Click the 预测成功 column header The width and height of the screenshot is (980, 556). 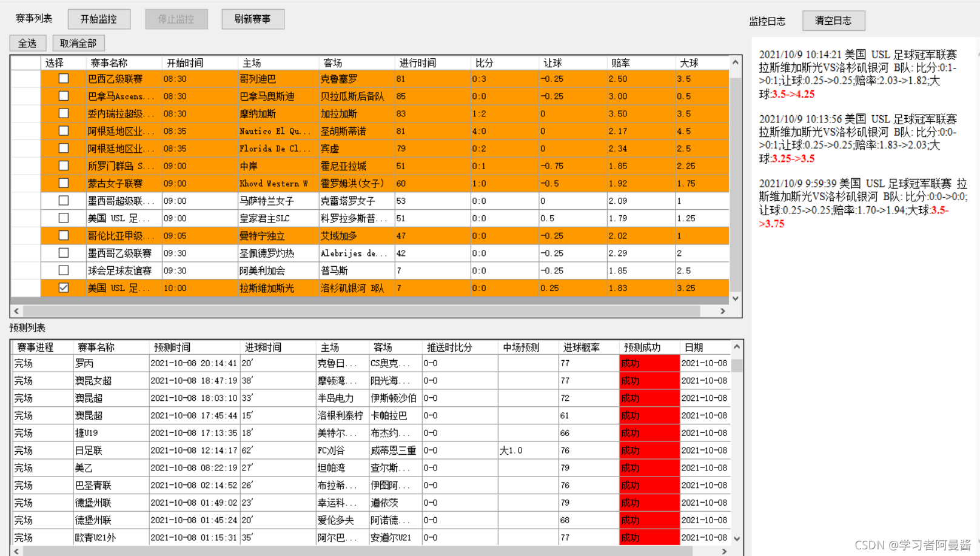click(x=649, y=347)
